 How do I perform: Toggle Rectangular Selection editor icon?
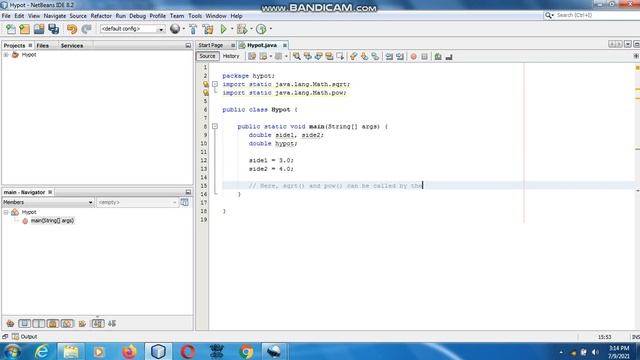click(x=340, y=56)
